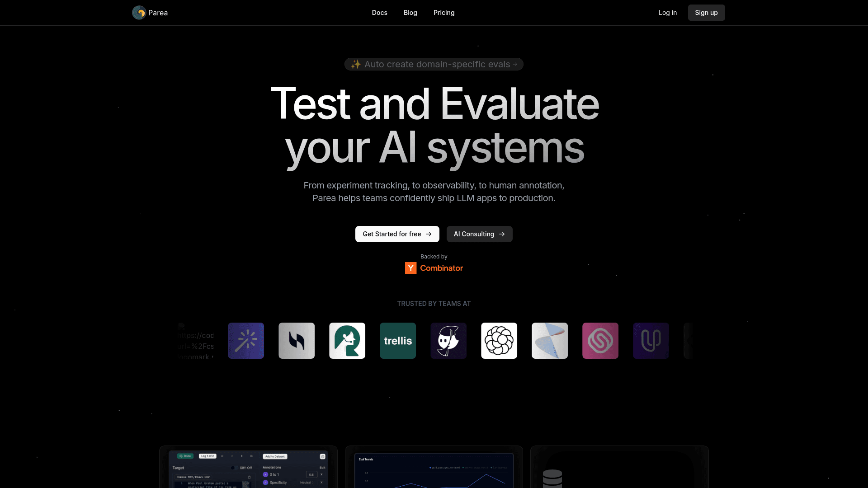Click the trellis company logo
Screen dimensions: 868x488
398,341
